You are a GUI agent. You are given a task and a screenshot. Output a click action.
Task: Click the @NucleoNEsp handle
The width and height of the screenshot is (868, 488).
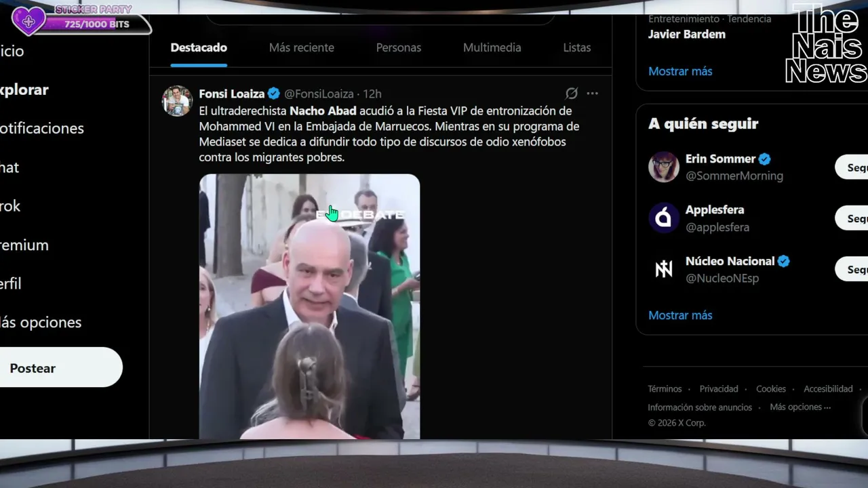[722, 278]
